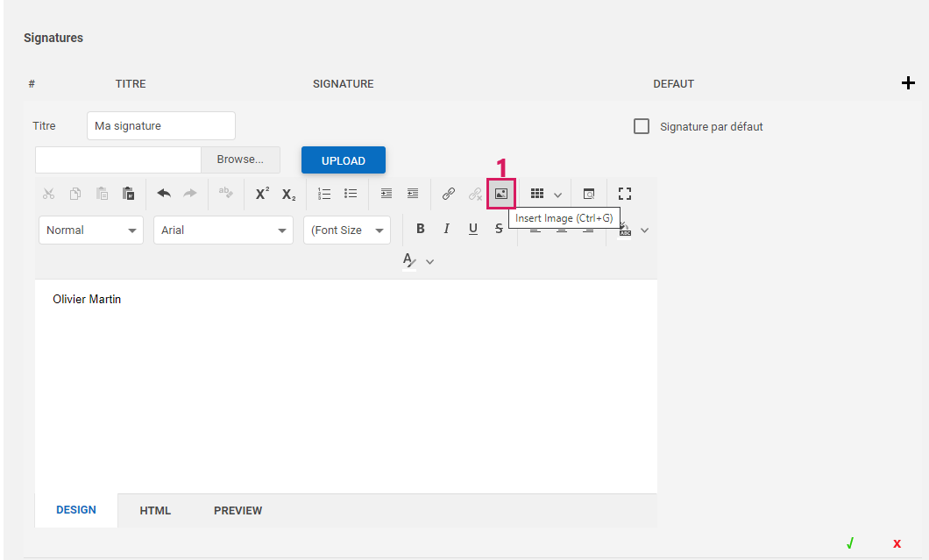Click the Undo arrow icon
Screen dimensions: 929x560
pos(164,194)
